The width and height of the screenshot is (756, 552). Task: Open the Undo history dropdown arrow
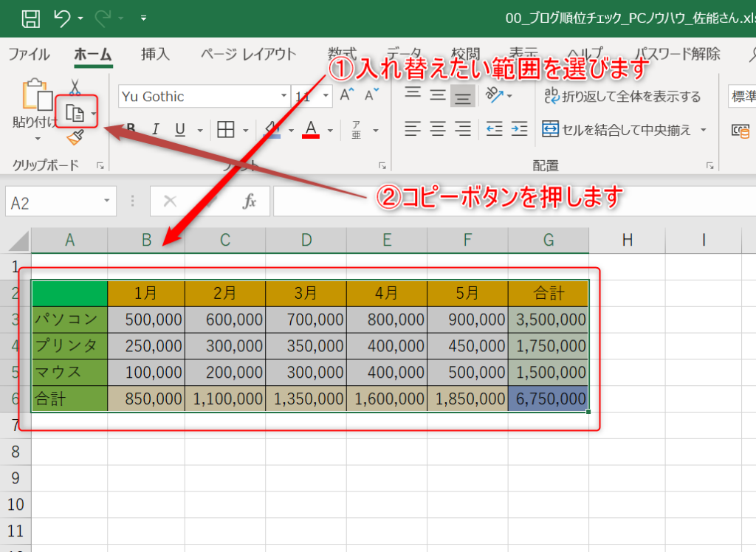pyautogui.click(x=80, y=18)
